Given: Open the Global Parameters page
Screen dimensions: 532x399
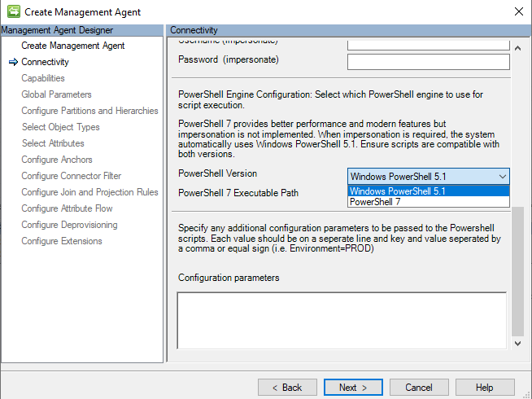Looking at the screenshot, I should tap(56, 94).
